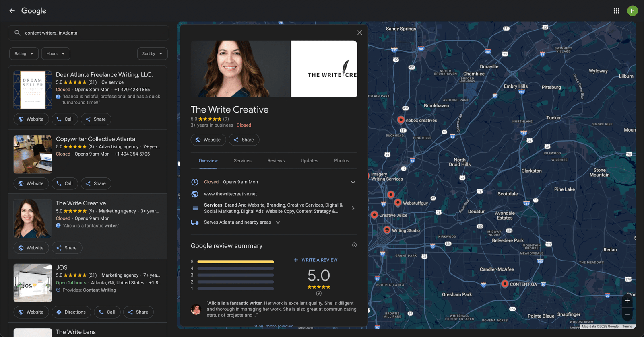Switch to the Reviews tab
Screen dimensions: 644x337
coord(276,161)
